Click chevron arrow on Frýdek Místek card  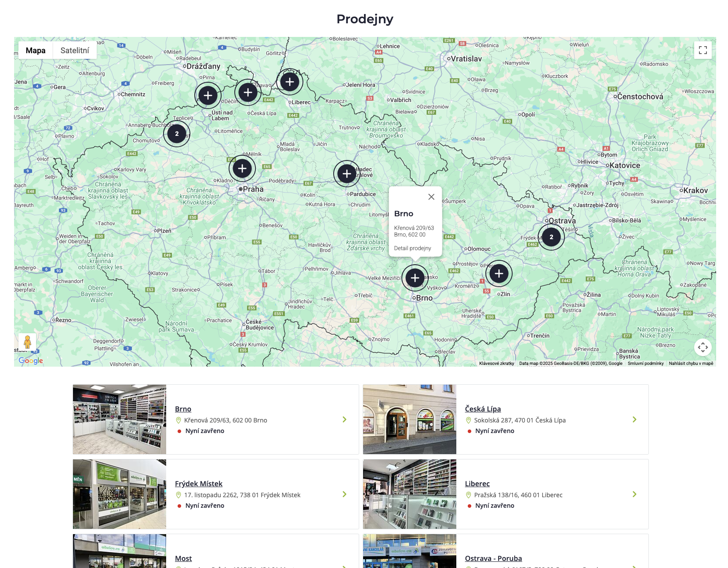click(345, 494)
